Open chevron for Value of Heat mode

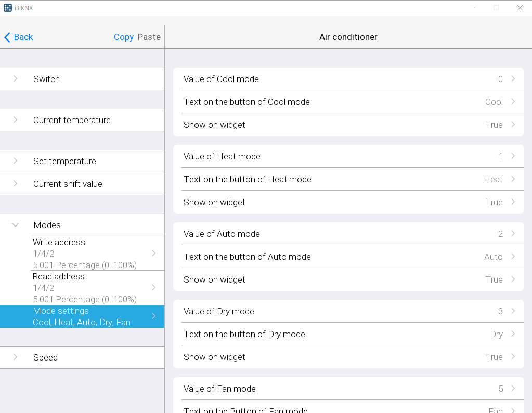click(513, 156)
